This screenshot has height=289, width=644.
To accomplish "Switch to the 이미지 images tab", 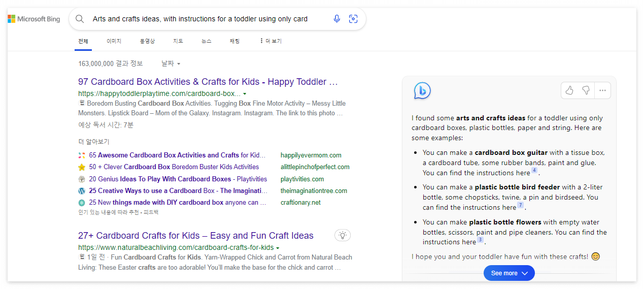I will 114,41.
